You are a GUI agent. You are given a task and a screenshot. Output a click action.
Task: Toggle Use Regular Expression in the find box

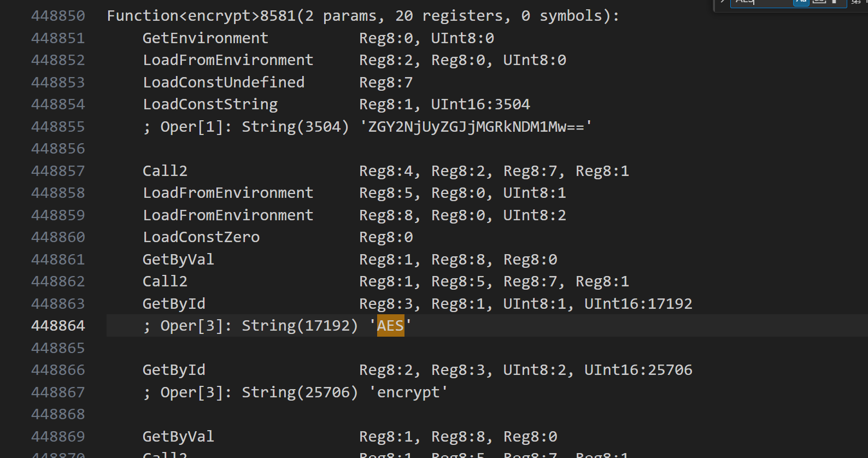coord(835,2)
